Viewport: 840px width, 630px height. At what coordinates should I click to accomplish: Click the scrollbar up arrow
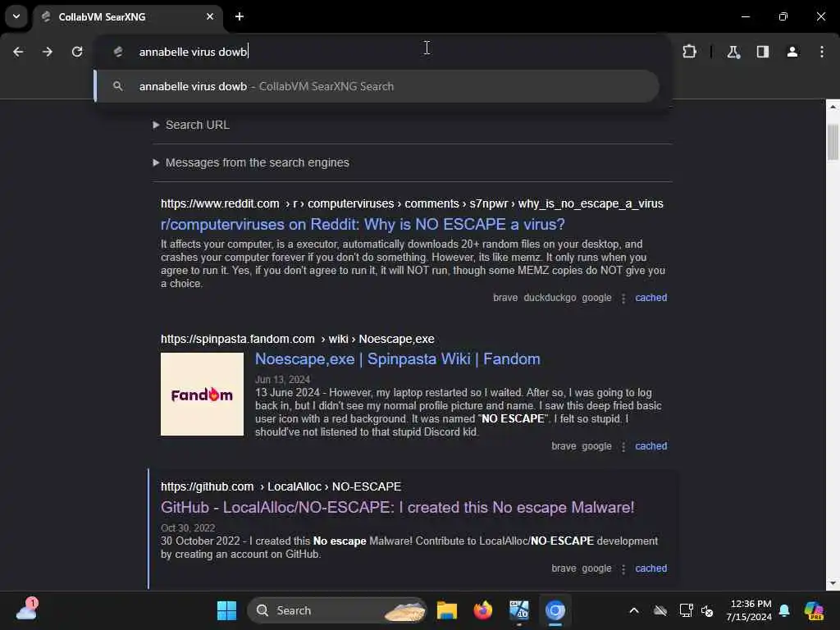tap(833, 107)
